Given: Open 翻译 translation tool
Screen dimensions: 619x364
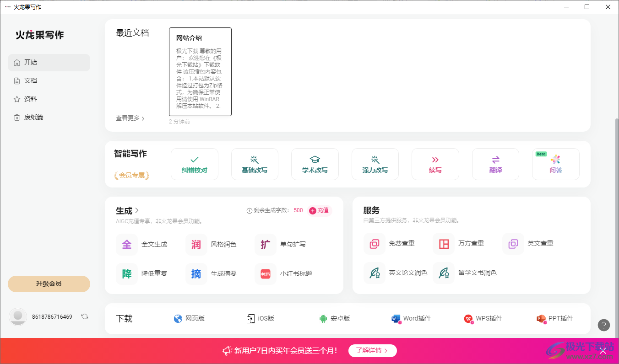Looking at the screenshot, I should click(x=495, y=164).
